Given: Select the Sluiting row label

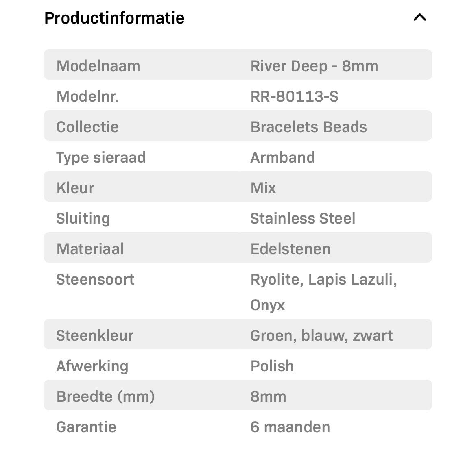Looking at the screenshot, I should click(83, 218).
